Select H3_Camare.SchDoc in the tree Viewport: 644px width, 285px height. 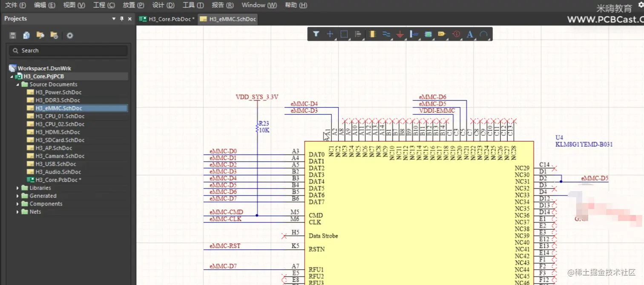pos(60,156)
